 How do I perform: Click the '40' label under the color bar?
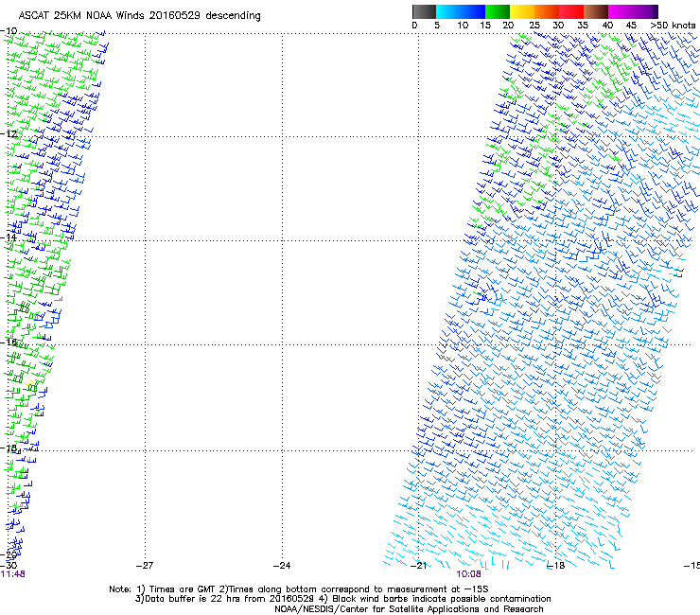(x=607, y=25)
